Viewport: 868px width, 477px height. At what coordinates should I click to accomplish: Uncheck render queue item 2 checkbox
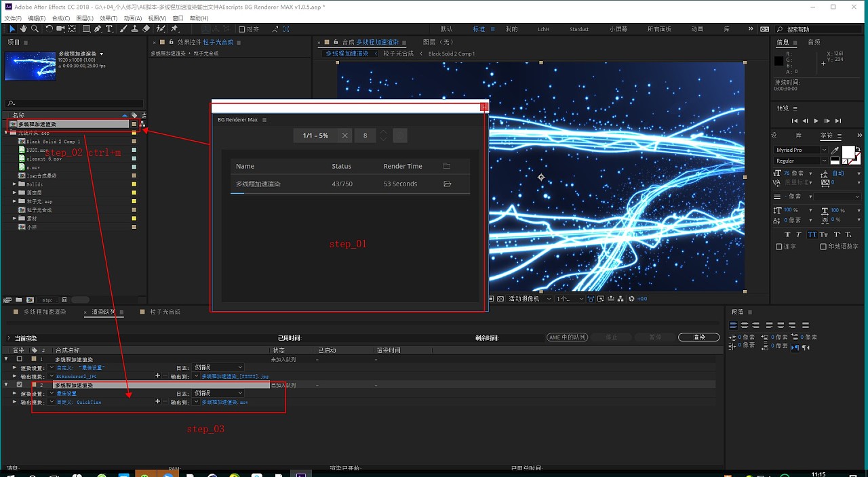[20, 385]
